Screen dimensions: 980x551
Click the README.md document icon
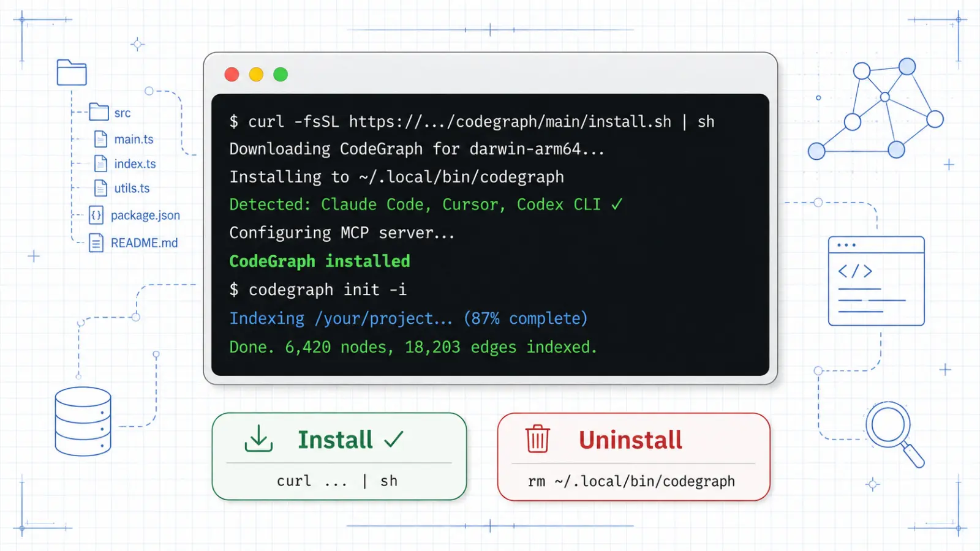(96, 243)
